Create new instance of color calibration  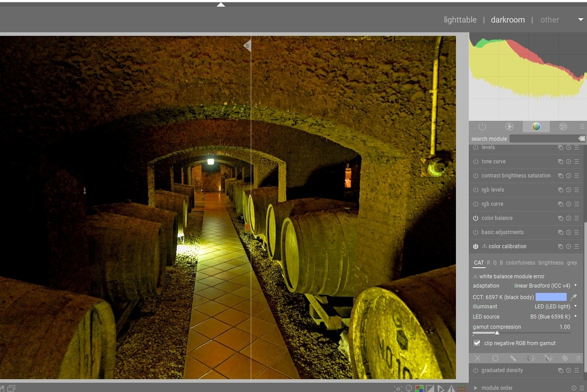[561, 246]
